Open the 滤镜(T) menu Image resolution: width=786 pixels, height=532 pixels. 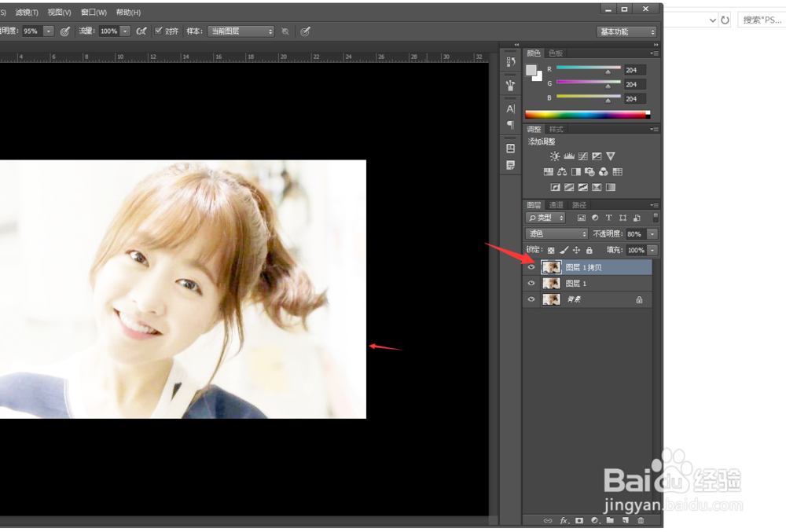pos(27,12)
